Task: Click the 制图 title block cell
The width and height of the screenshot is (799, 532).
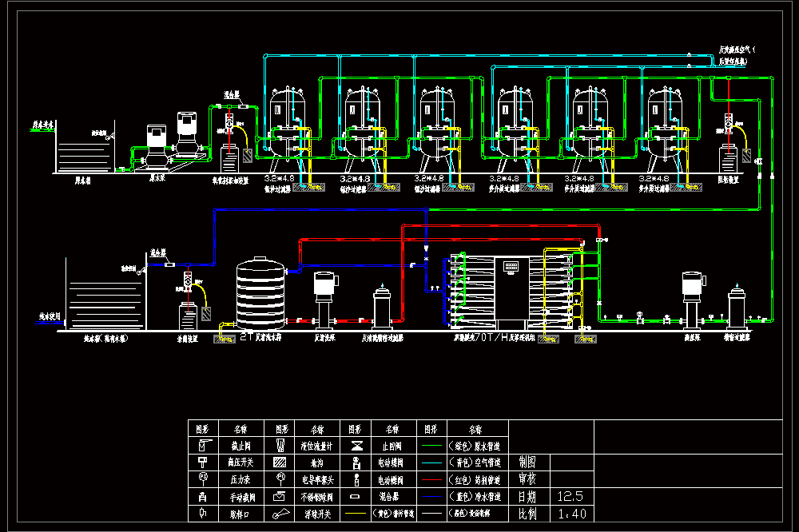Action: [x=527, y=463]
